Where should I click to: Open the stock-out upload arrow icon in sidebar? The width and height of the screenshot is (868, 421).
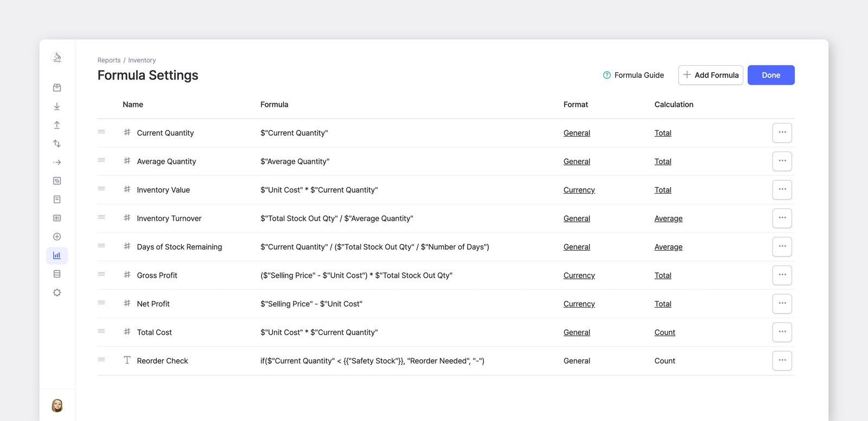tap(57, 125)
